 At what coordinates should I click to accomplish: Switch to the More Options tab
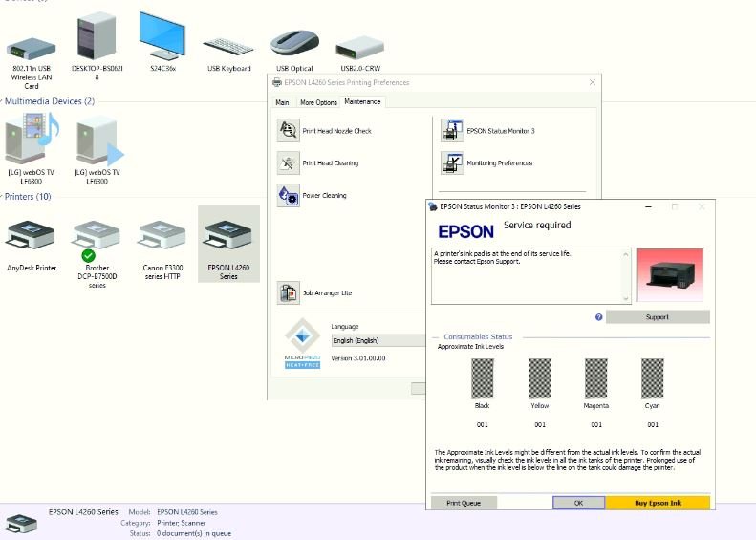(318, 102)
